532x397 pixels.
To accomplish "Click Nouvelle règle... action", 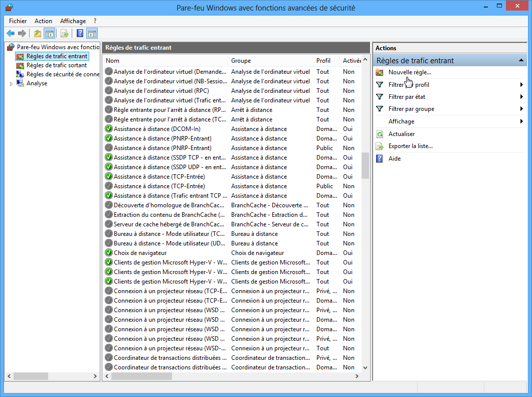I will [x=410, y=72].
